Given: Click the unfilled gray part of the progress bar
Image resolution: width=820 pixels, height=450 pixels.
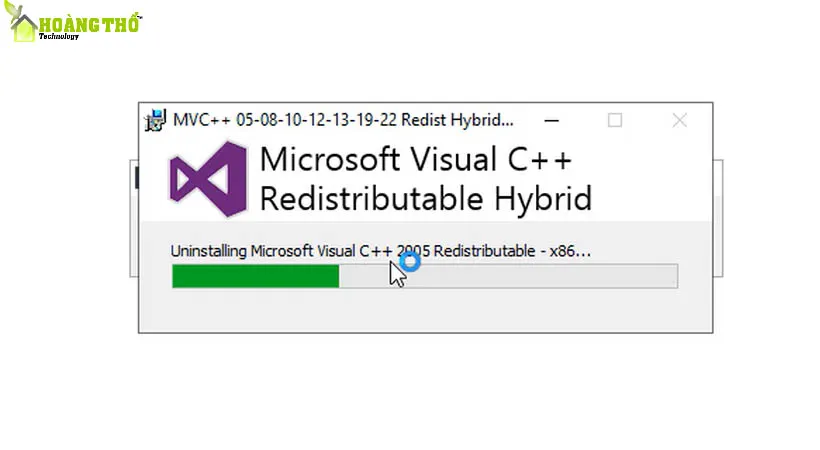Looking at the screenshot, I should coord(540,276).
